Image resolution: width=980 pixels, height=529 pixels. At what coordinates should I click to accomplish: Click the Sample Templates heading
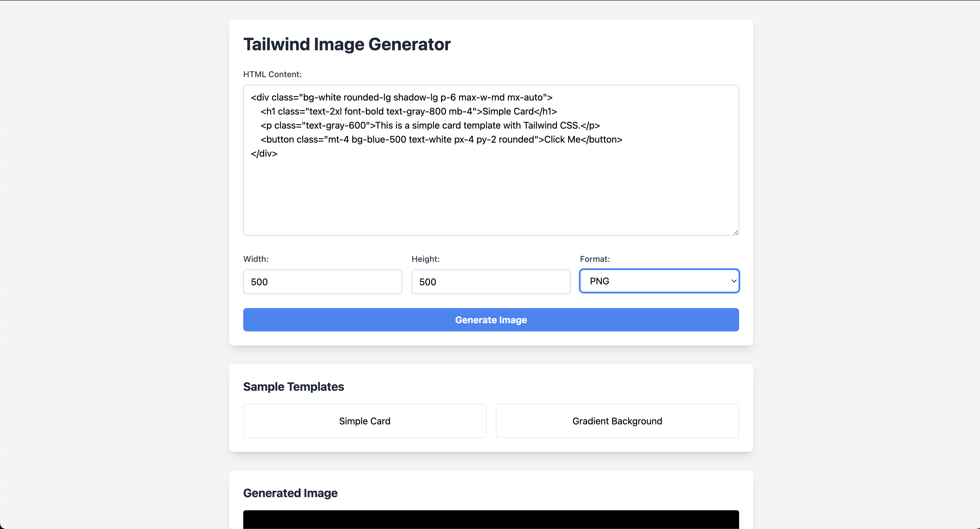[x=293, y=387]
